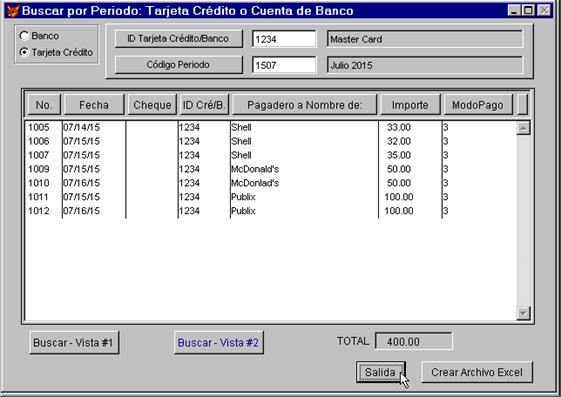Click the No. column header
Screen dimensions: 561x397
[x=44, y=105]
